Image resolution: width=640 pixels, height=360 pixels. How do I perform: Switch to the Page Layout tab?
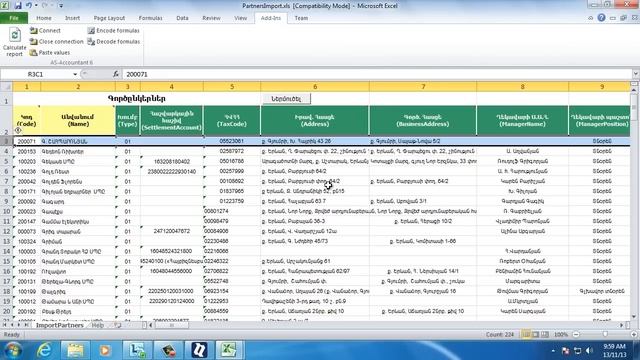(x=109, y=18)
